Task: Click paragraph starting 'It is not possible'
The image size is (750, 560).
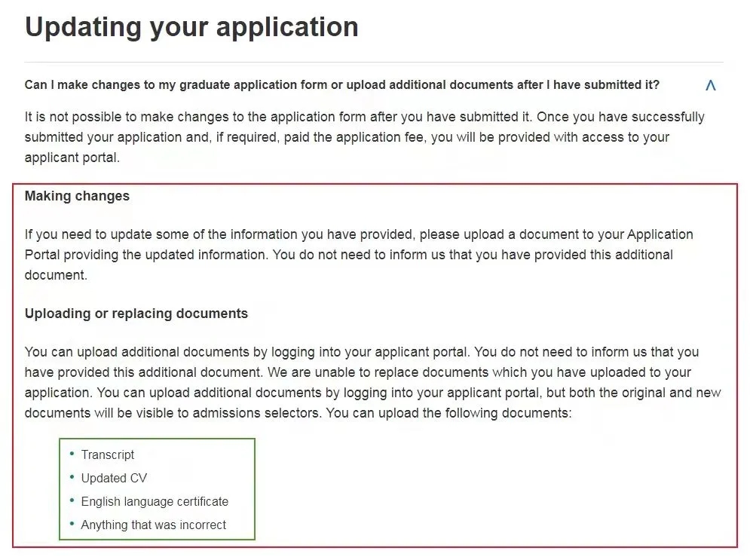Action: 365,137
